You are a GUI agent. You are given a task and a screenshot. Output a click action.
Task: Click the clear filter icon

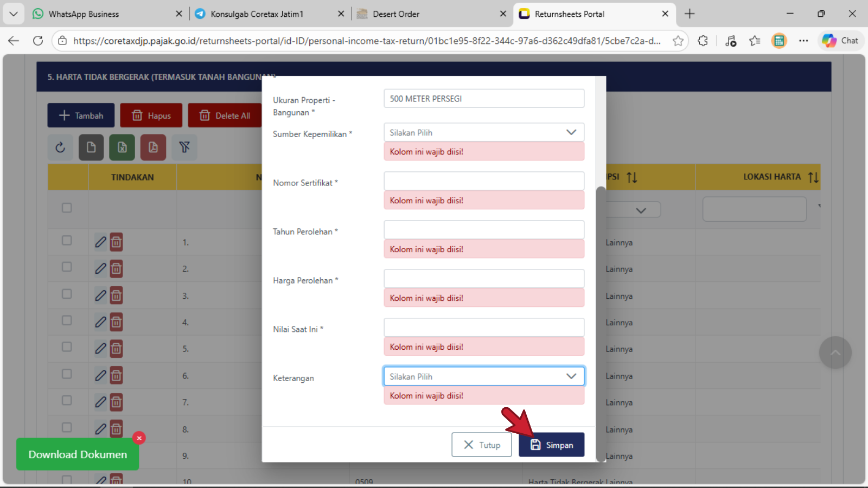pyautogui.click(x=184, y=147)
